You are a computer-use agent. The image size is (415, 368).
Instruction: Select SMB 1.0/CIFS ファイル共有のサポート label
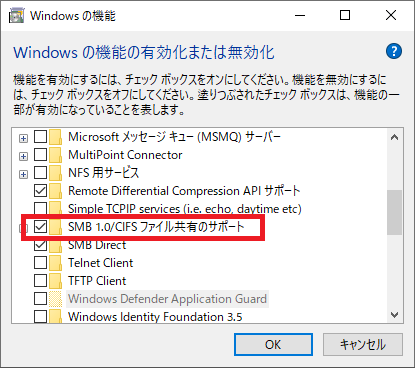click(x=156, y=227)
